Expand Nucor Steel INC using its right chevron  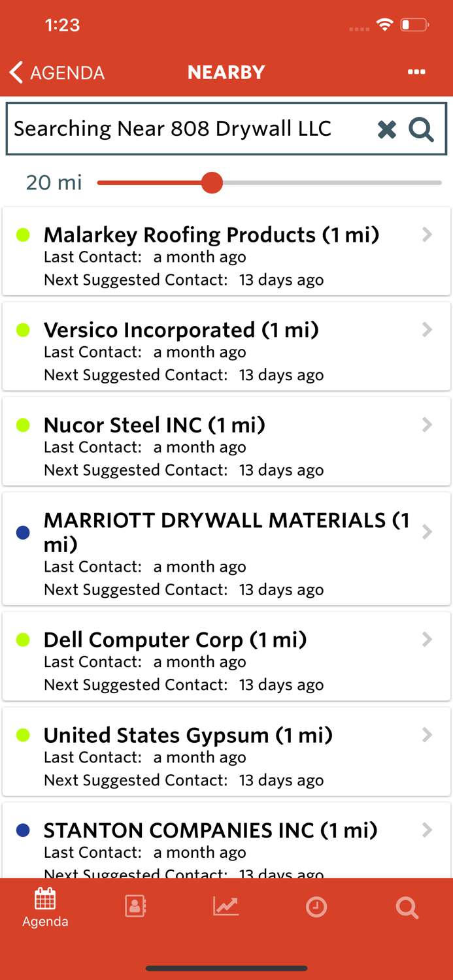pos(427,425)
